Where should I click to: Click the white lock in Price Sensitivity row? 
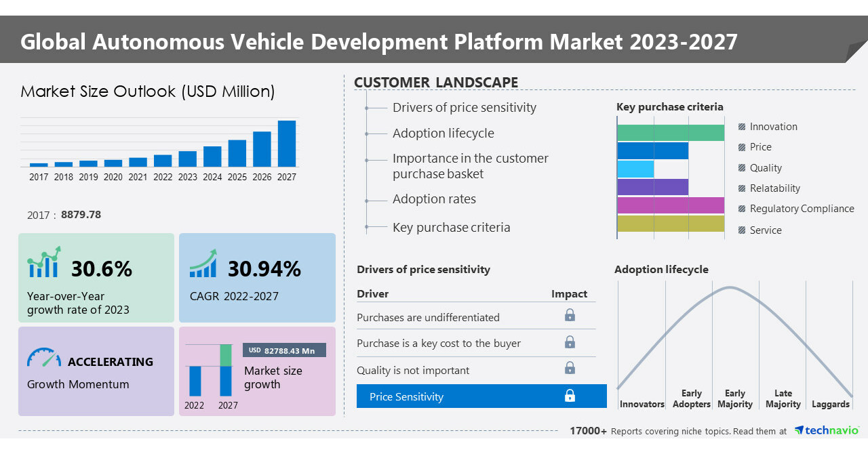point(570,396)
